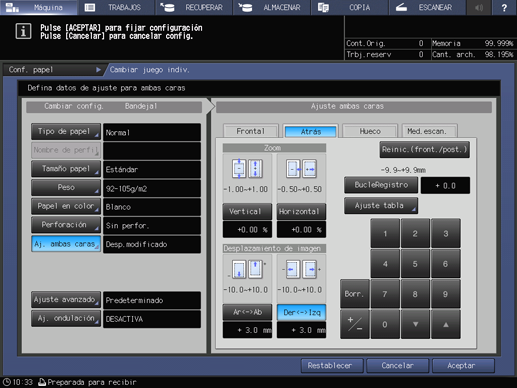The image size is (517, 388).
Task: Select the Atrás adjustment tab
Action: (311, 131)
